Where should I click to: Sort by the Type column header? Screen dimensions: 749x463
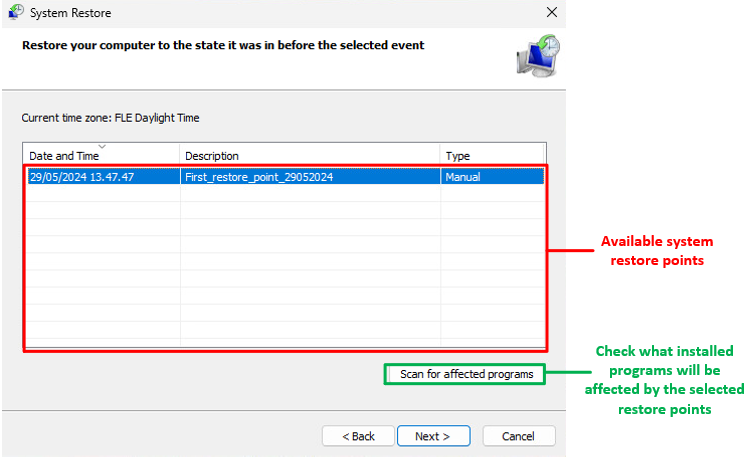[x=492, y=156]
